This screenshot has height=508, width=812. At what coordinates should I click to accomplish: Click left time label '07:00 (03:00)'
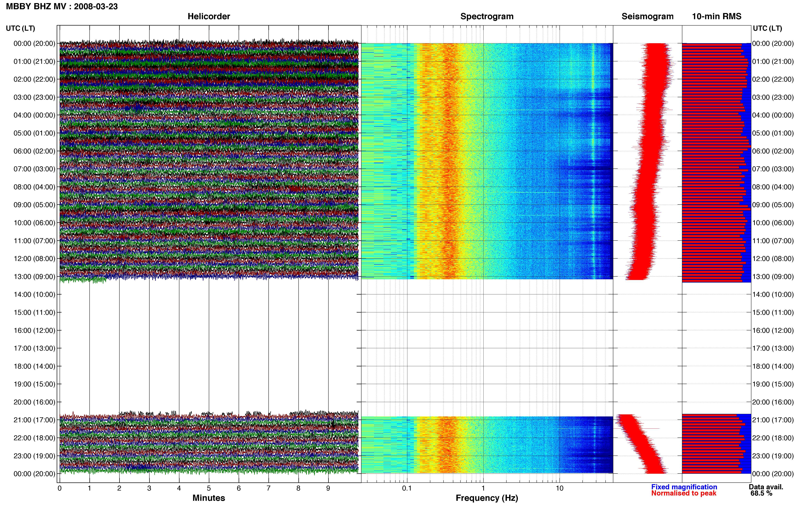(x=35, y=169)
